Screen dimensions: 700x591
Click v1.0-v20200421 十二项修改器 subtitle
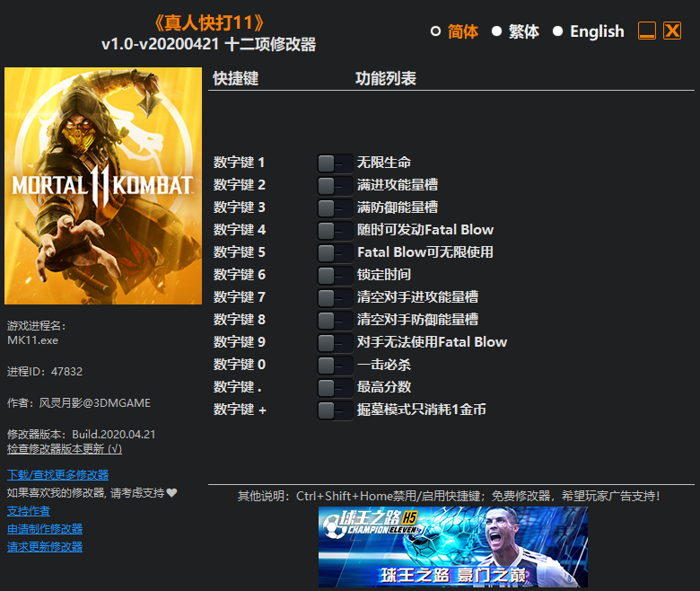[209, 44]
